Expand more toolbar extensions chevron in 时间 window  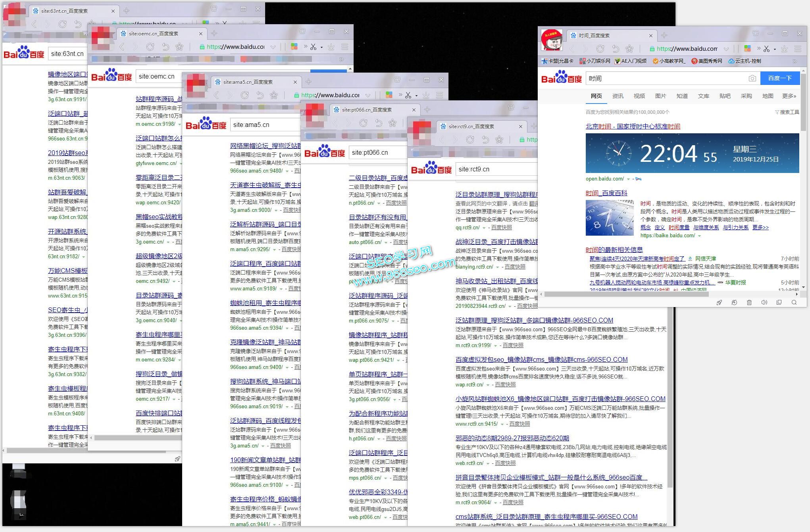(758, 48)
